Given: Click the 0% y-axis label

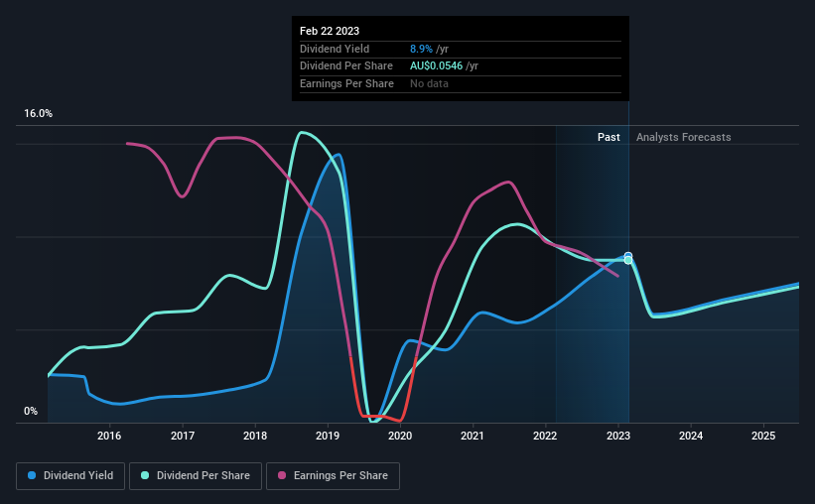Looking at the screenshot, I should (x=31, y=411).
